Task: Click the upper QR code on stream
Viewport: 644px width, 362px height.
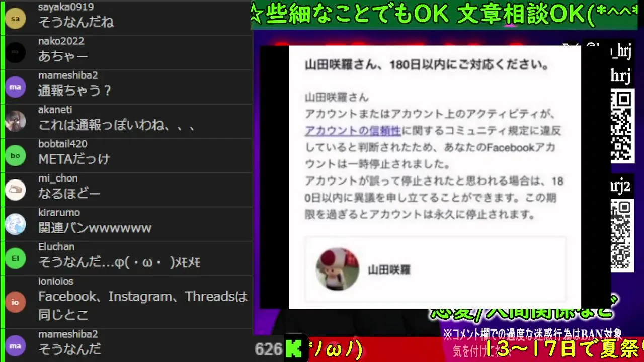Action: tap(622, 126)
